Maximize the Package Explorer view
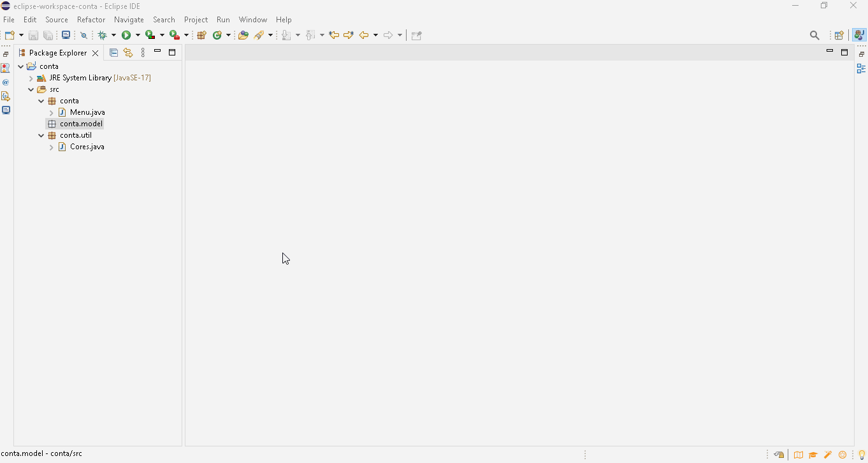The height and width of the screenshot is (463, 868). (x=171, y=52)
